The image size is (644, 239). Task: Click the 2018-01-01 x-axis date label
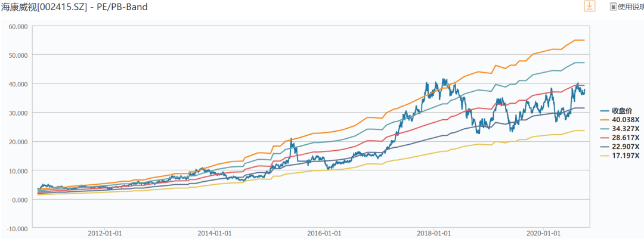(434, 232)
